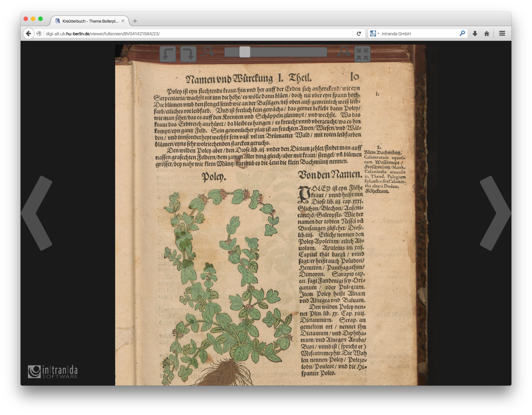Open the browser hamburger menu
Image resolution: width=532 pixels, height=415 pixels.
[502, 34]
